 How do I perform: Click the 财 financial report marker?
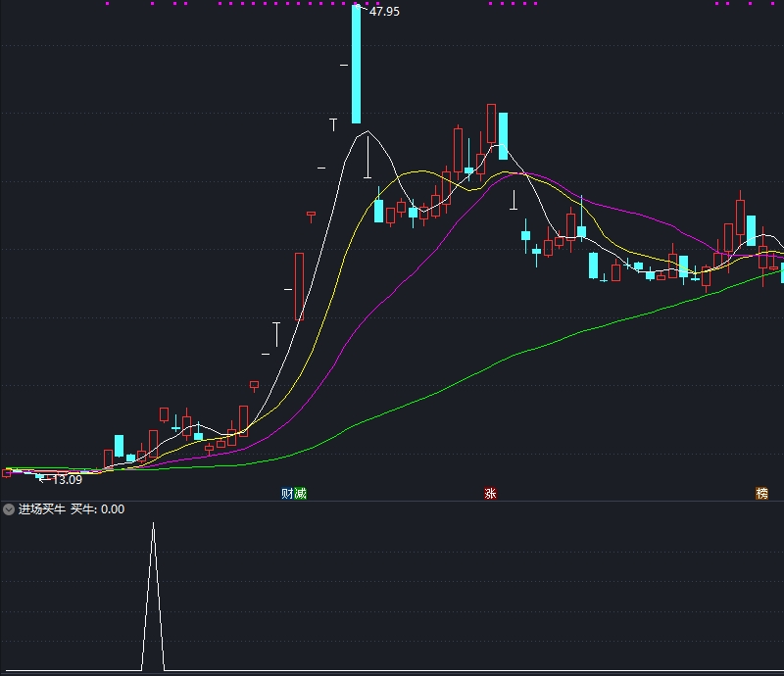point(287,494)
